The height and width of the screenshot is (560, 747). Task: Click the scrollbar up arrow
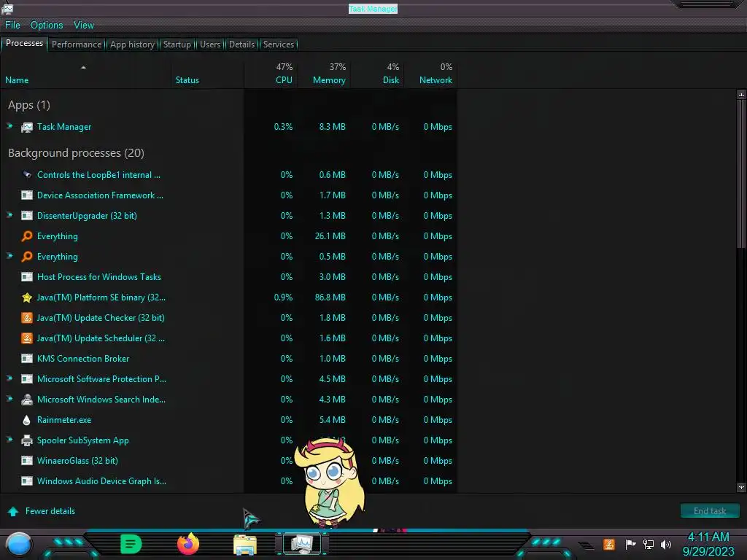point(741,95)
